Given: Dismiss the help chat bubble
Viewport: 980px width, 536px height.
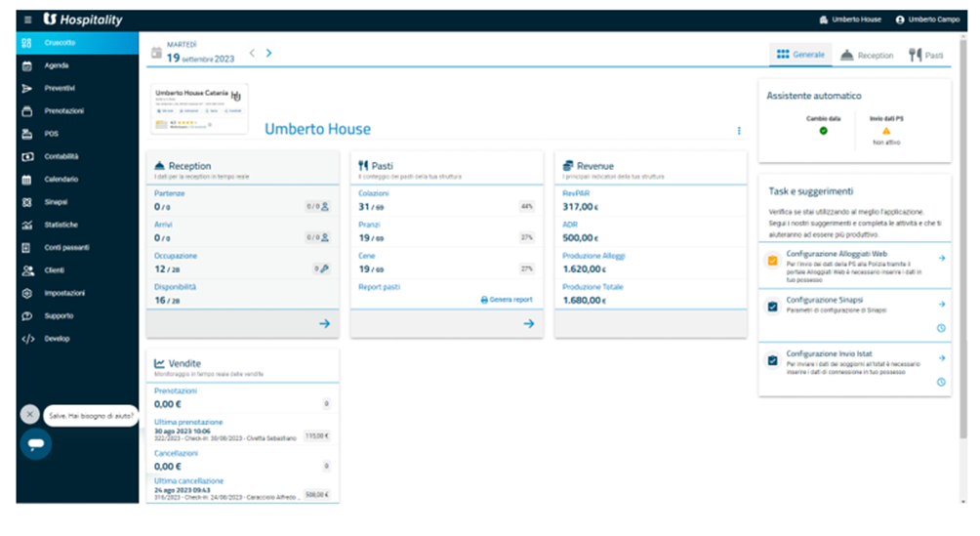Looking at the screenshot, I should pos(29,415).
